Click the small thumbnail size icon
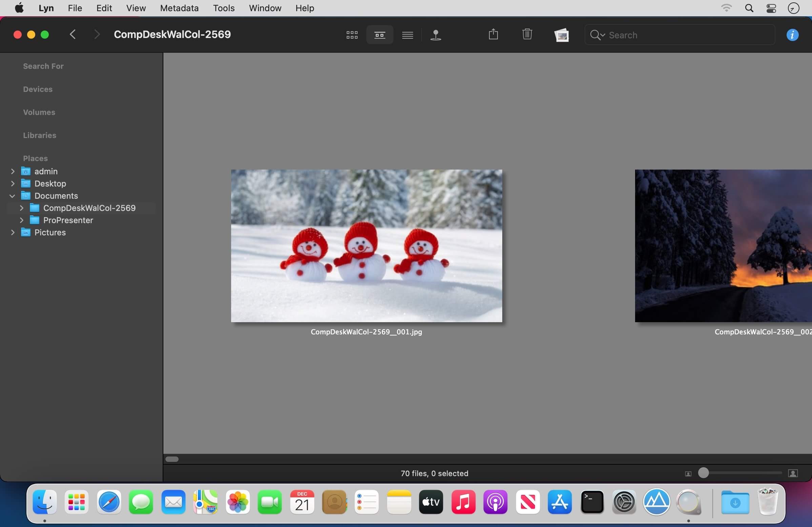 (688, 474)
